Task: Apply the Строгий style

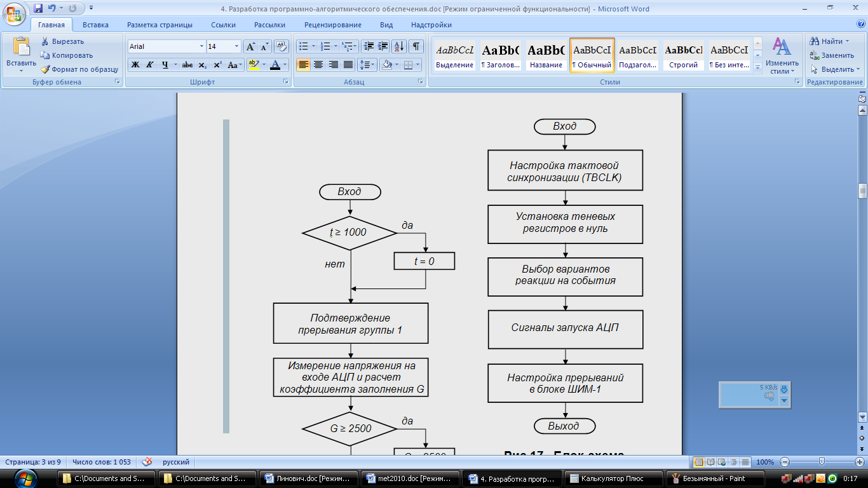Action: click(x=684, y=55)
